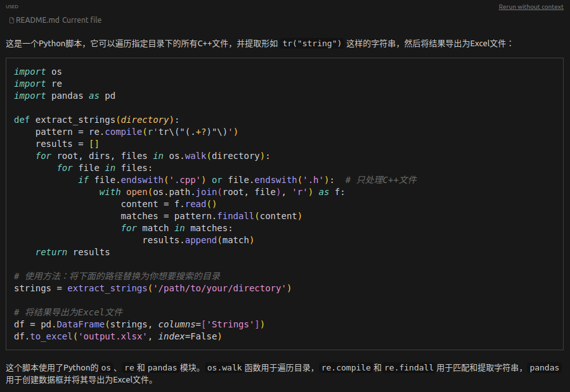
Task: Select the os.walk inline code chip
Action: pyautogui.click(x=224, y=367)
